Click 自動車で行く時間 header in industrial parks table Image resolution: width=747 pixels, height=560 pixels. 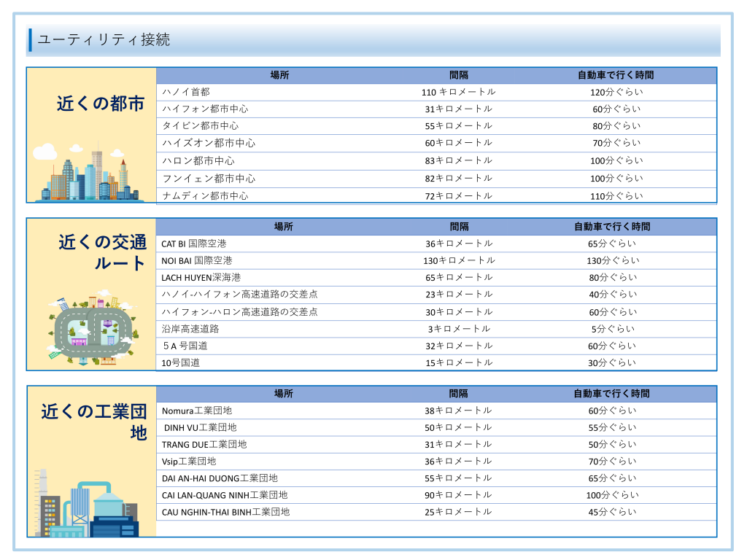pos(612,394)
